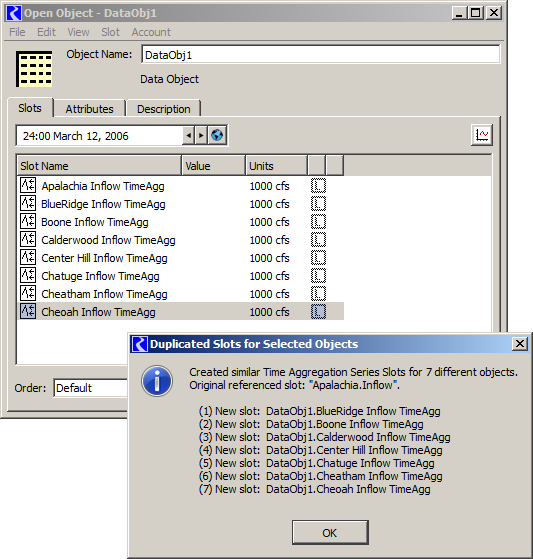The image size is (533, 559).
Task: Click the dotted marker icon on BlueRidge row
Action: tap(318, 204)
